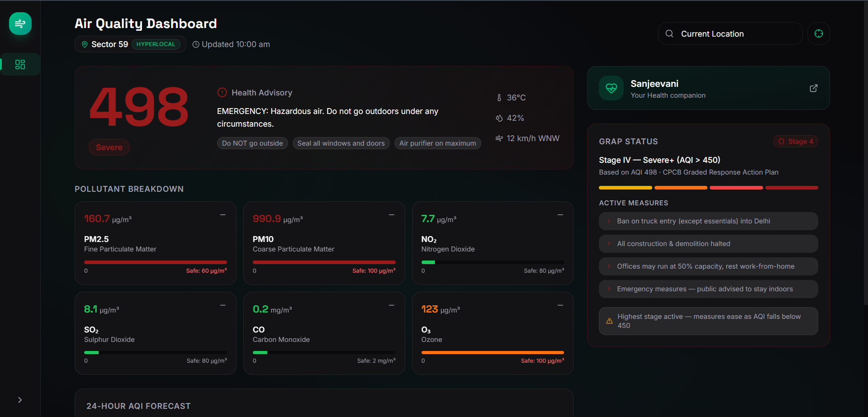Click the dark red GRAP stage four segment

click(792, 188)
